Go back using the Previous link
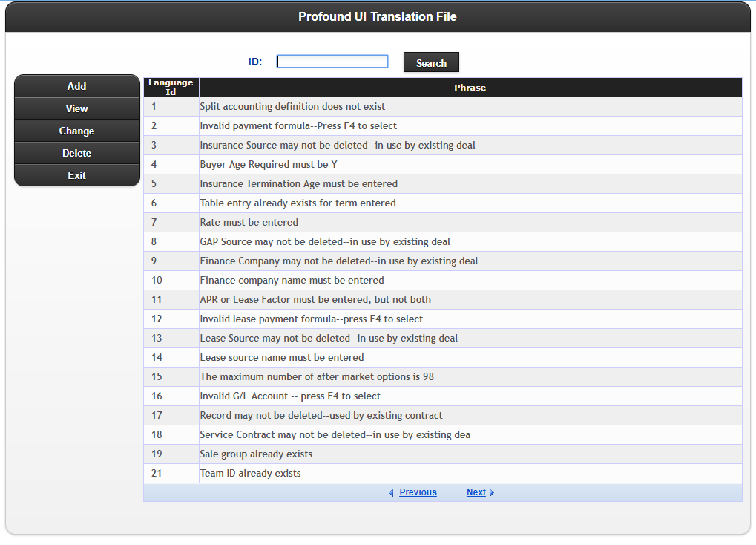Screen dimensions: 756x545 coord(418,492)
